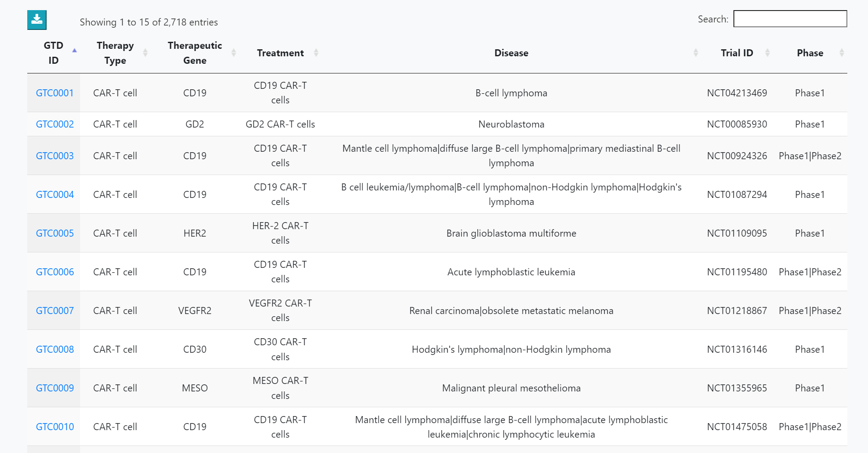This screenshot has height=453, width=868.
Task: Select trial ID NCT00085930
Action: click(737, 124)
